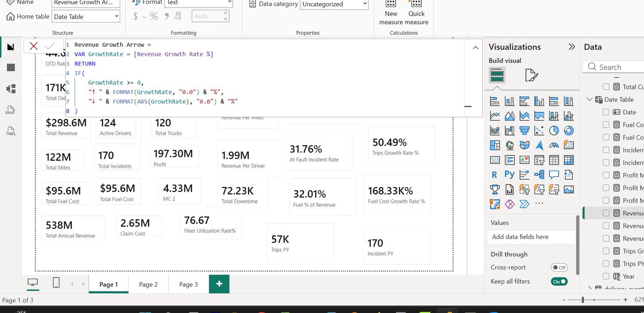Viewport: 644px width, 313px height.
Task: Click the Data pane Search box
Action: (613, 67)
